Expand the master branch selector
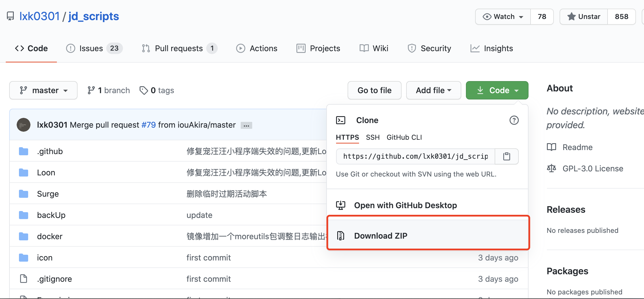 click(43, 90)
